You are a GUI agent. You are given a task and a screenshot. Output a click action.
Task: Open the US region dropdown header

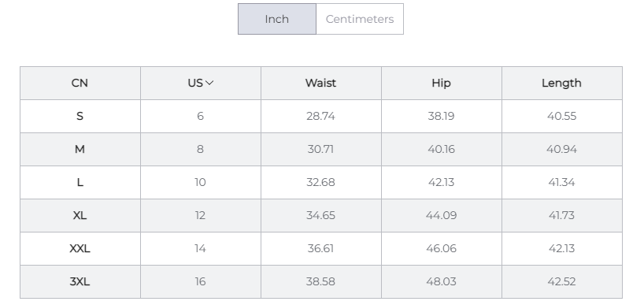click(201, 83)
